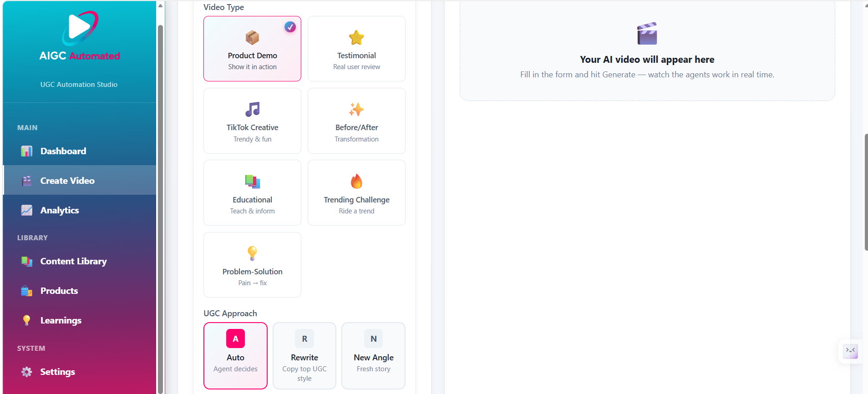The image size is (868, 394).
Task: Pick TikTok Creative video type
Action: pos(252,121)
